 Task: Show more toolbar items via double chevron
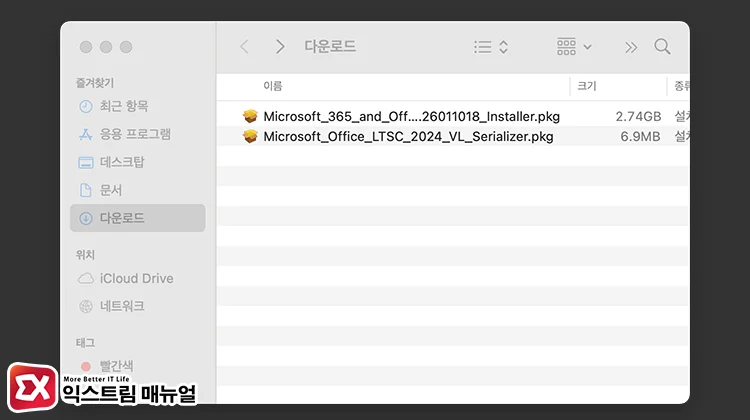pos(631,47)
